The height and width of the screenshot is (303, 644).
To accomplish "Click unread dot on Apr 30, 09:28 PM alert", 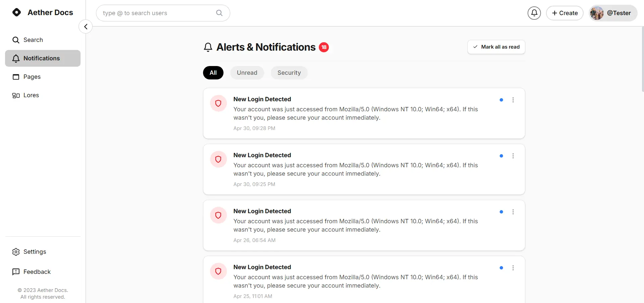I will [x=501, y=100].
